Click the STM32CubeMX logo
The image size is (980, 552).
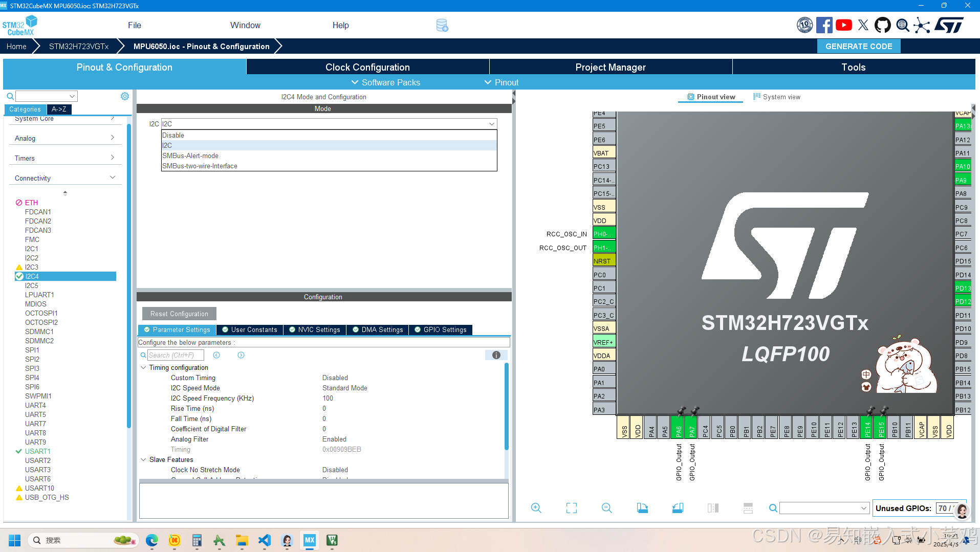pyautogui.click(x=19, y=26)
